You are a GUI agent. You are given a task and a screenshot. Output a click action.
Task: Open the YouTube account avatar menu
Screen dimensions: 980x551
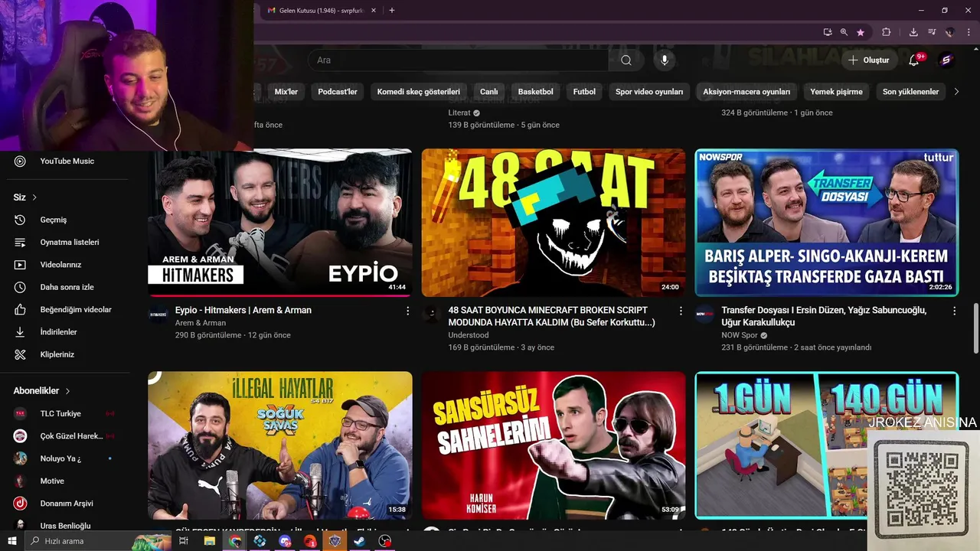coord(946,60)
